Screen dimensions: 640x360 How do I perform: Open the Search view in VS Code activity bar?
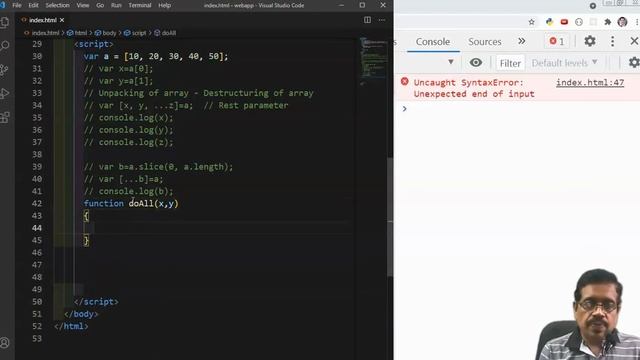pos(5,45)
